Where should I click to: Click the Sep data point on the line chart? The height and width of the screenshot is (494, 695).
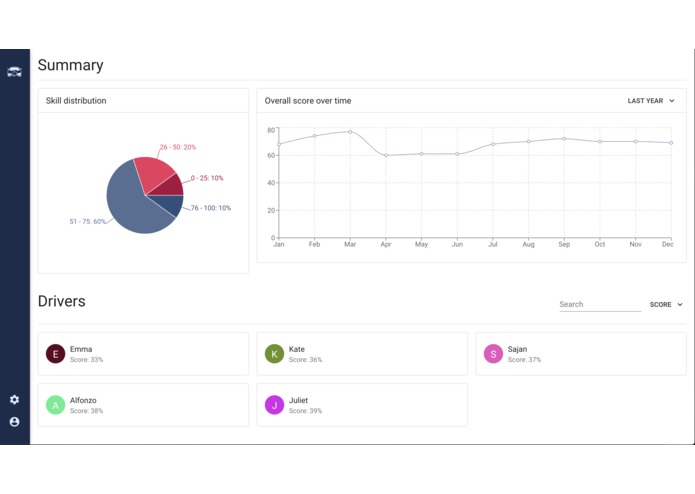click(x=564, y=139)
